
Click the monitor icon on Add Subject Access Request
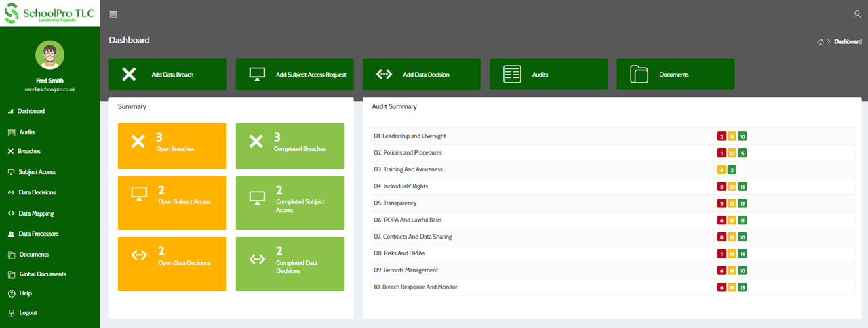(256, 75)
